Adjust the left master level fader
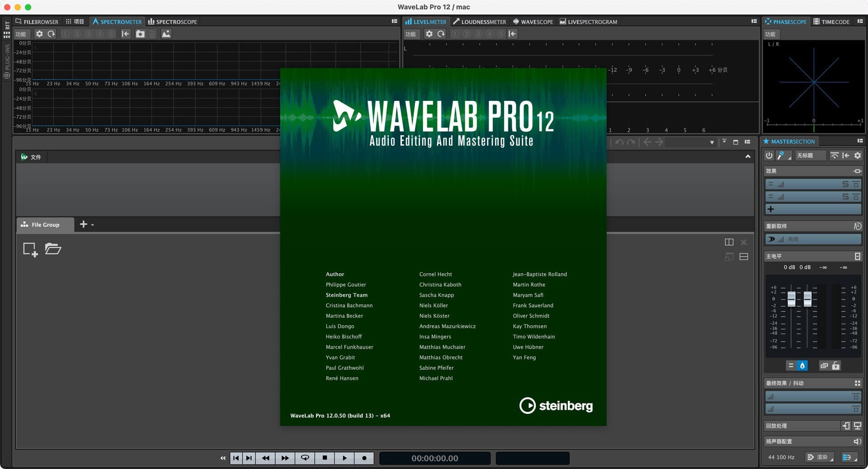This screenshot has width=868, height=469. click(x=791, y=299)
